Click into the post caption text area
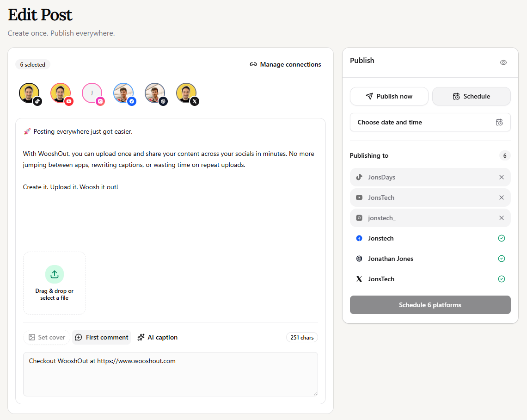This screenshot has width=527, height=420. pos(171,185)
